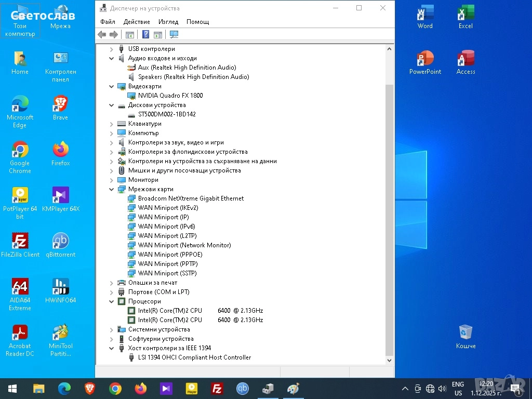Click the scroll-down arrow of the device list
Image resolution: width=532 pixels, height=399 pixels.
(389, 360)
